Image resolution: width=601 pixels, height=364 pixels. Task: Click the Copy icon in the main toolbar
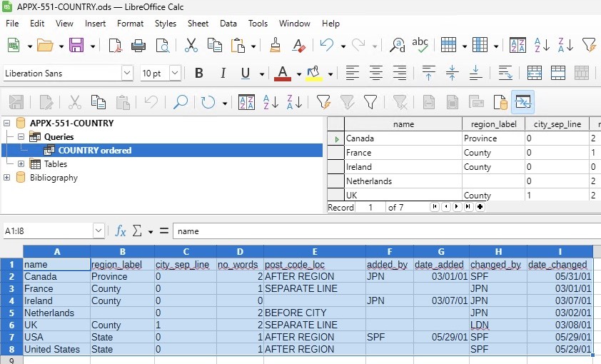point(215,46)
